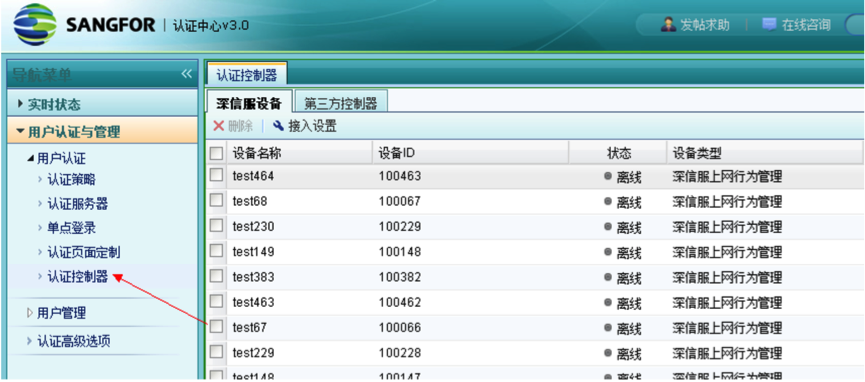Select the 认证控制器 main tab
This screenshot has height=382, width=865.
247,75
